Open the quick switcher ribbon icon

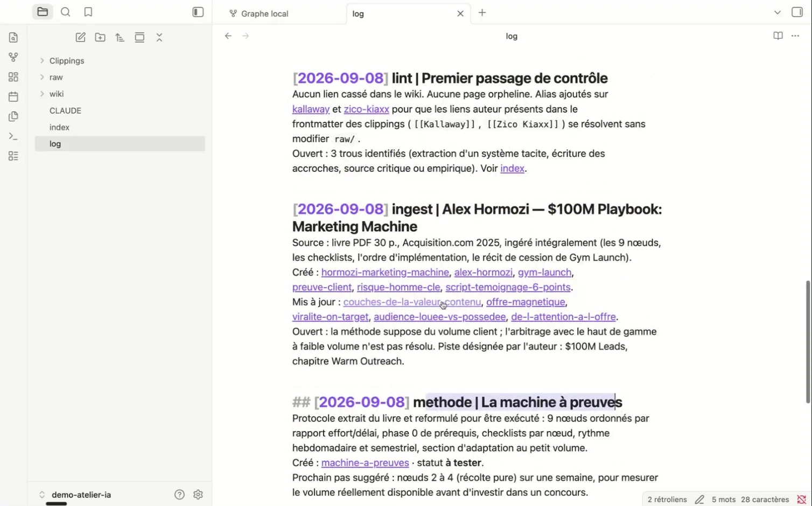click(13, 38)
